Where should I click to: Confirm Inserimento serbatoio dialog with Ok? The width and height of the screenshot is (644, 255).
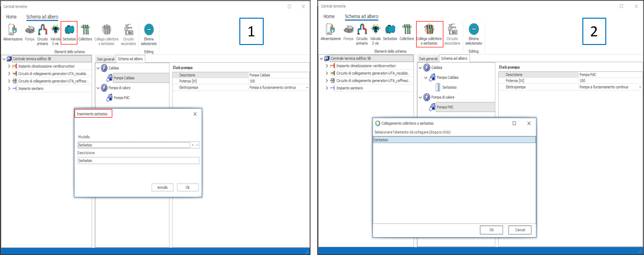[187, 188]
